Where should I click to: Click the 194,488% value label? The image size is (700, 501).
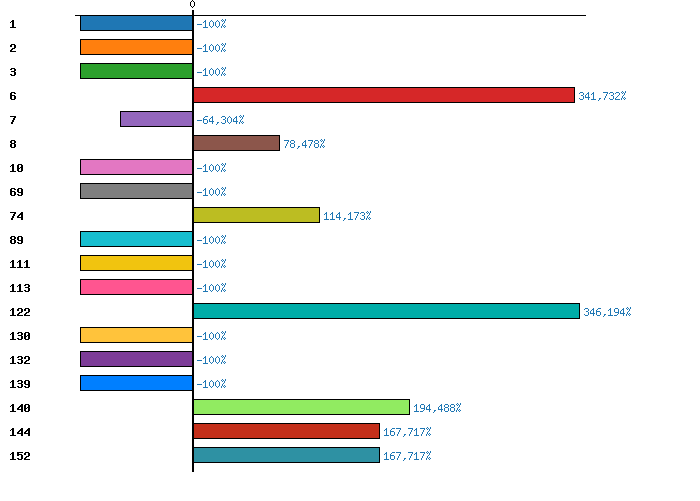click(437, 408)
